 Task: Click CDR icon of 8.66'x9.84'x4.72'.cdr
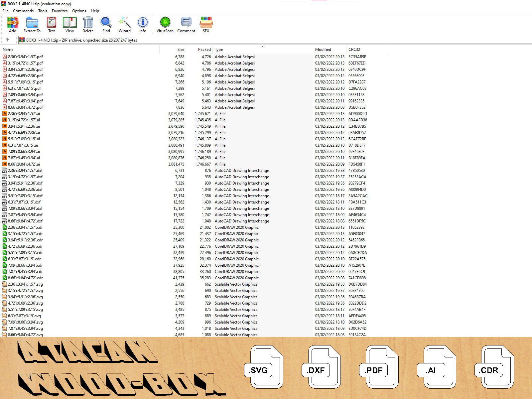(x=5, y=278)
